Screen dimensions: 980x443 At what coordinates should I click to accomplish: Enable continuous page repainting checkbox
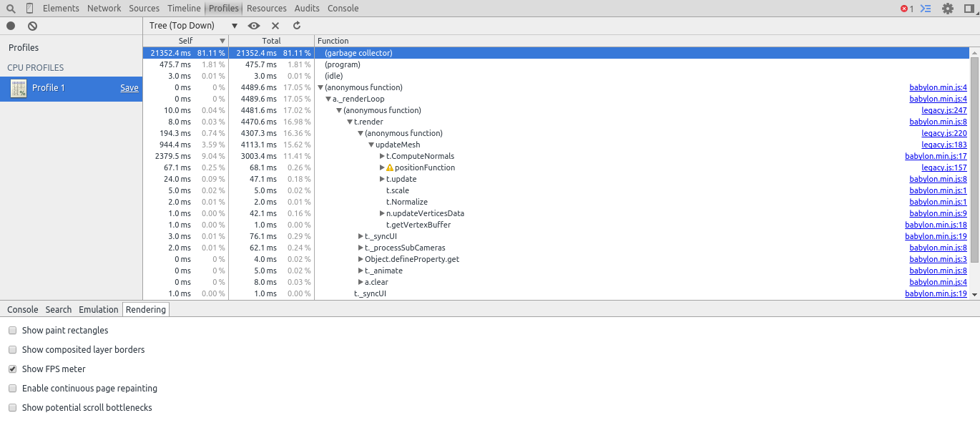tap(12, 389)
